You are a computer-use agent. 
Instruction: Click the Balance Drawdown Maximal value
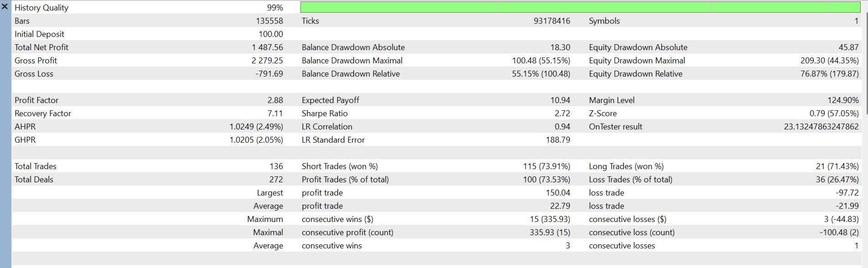click(x=541, y=61)
